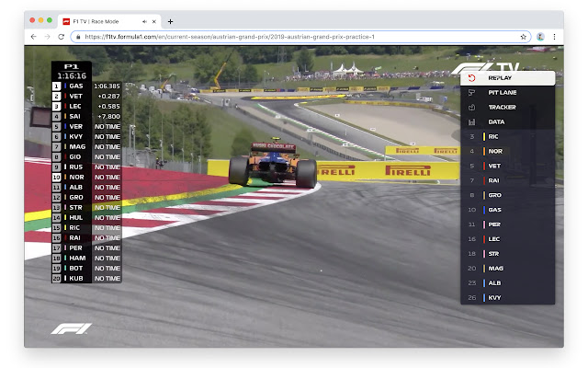Open the PIT LANE feed
The height and width of the screenshot is (368, 588).
point(508,93)
